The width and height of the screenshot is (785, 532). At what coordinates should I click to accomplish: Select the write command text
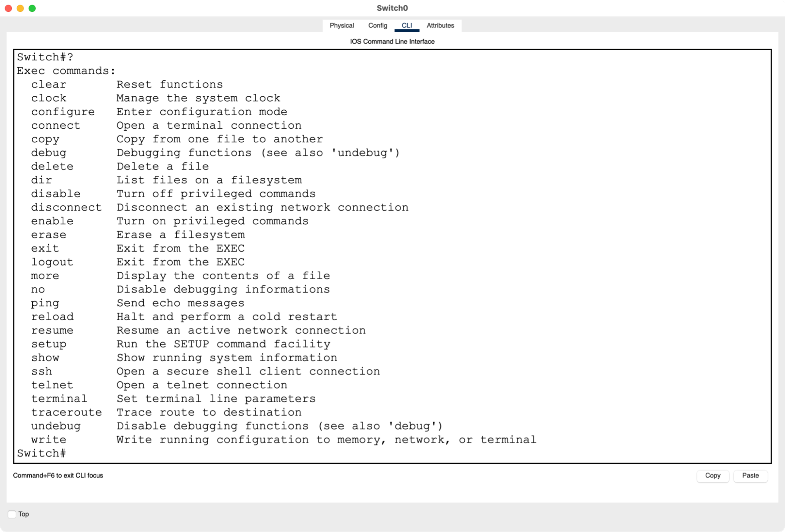point(48,439)
